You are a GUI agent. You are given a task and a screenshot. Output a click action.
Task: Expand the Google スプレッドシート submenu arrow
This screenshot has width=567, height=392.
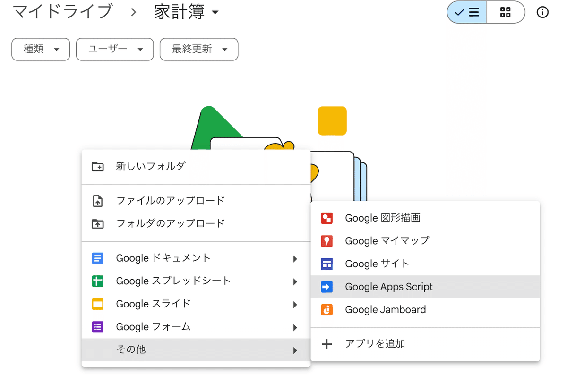(x=295, y=282)
